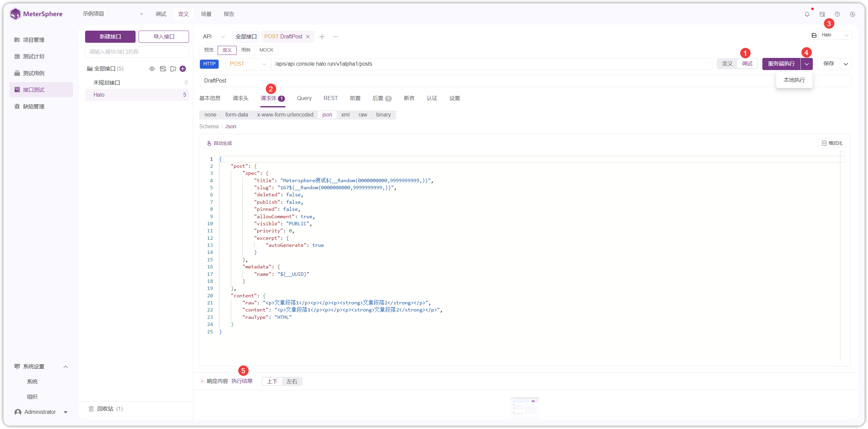Open the 示例项目 project dropdown
This screenshot has width=868, height=429.
[x=113, y=14]
